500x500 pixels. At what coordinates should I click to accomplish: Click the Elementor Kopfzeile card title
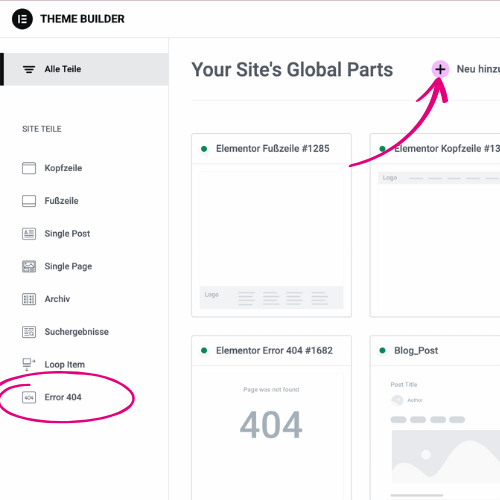[x=447, y=149]
